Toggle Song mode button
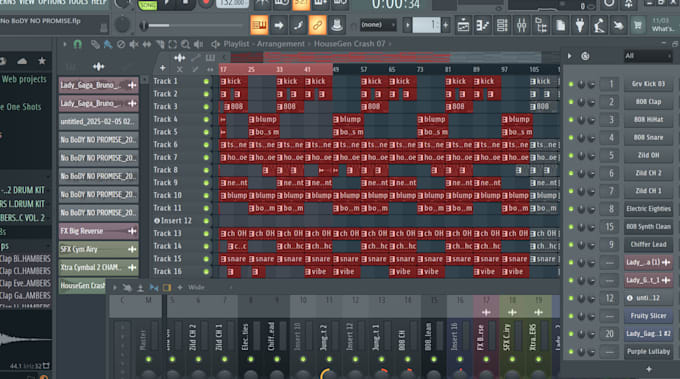Viewport: 680px width, 379px height. tap(147, 5)
